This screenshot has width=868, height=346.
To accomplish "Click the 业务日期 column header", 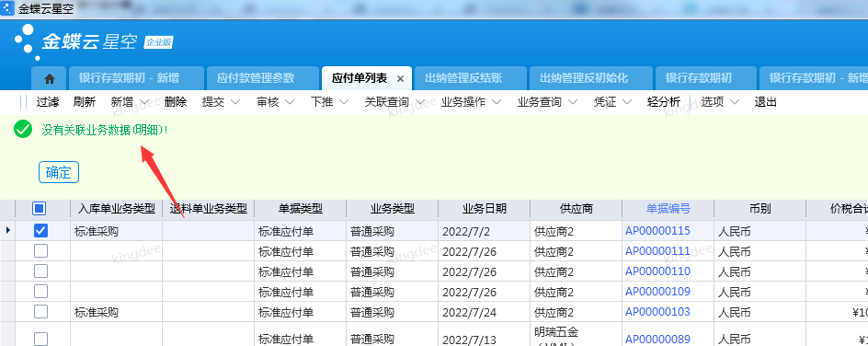I will 484,209.
